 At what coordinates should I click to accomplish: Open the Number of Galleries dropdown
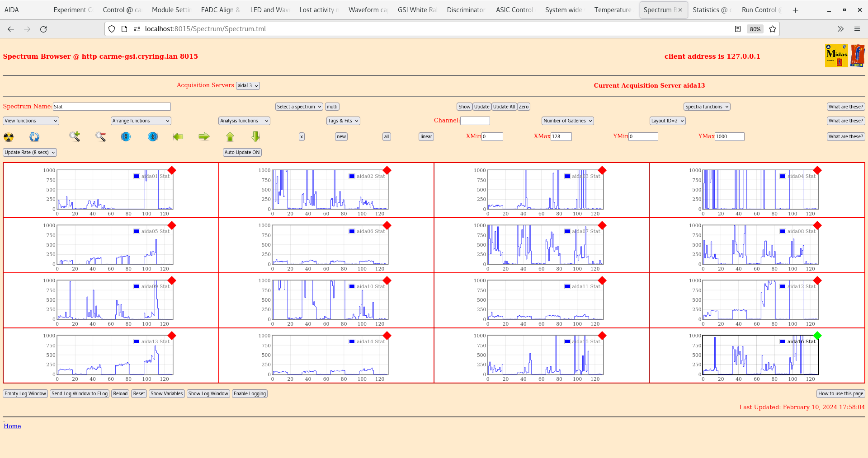[567, 121]
